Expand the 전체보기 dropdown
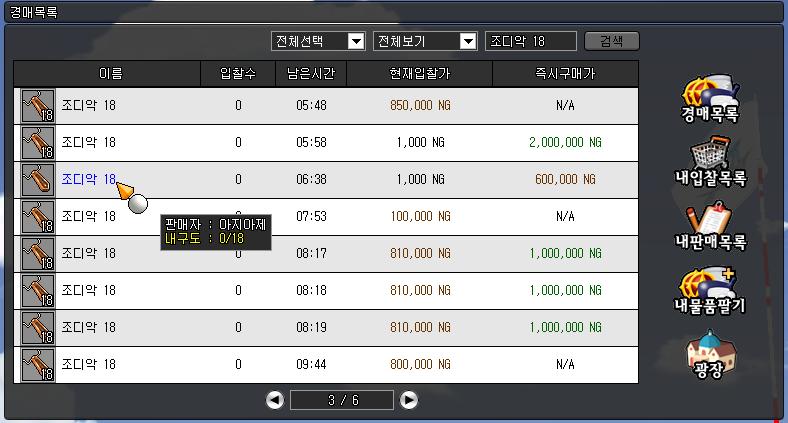This screenshot has width=788, height=423. pyautogui.click(x=468, y=41)
